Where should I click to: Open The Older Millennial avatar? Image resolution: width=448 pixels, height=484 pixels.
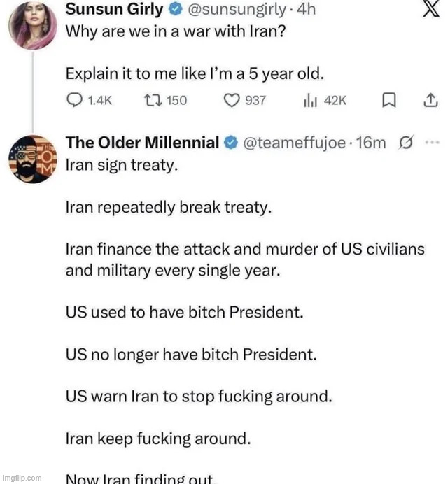tap(32, 159)
